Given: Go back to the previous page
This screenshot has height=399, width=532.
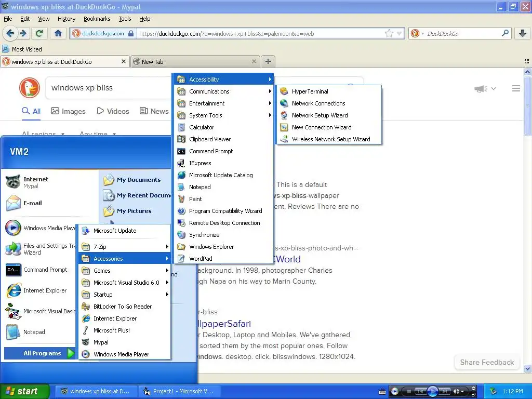Looking at the screenshot, I should (x=10, y=33).
